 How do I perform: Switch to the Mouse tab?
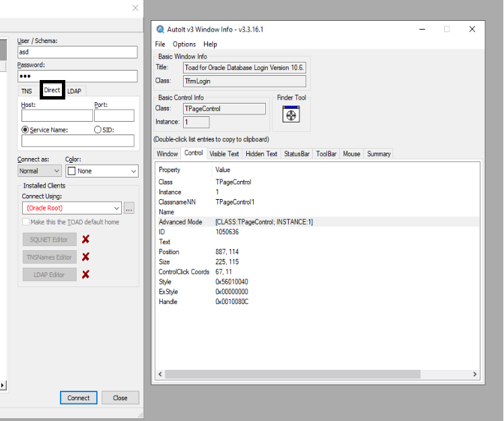[351, 154]
